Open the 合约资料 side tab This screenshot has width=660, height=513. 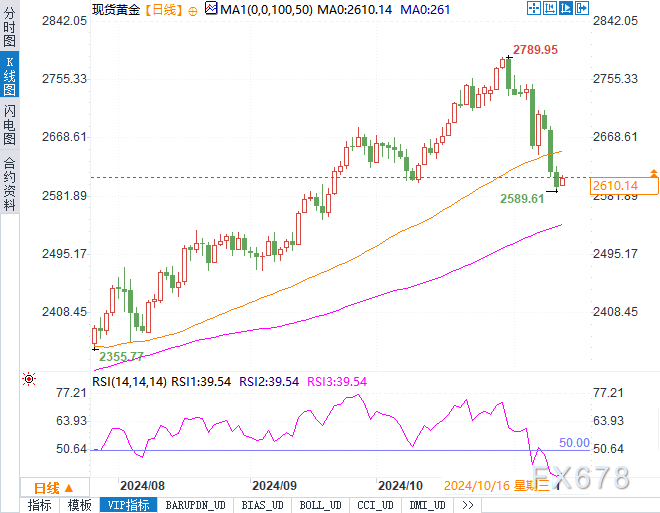point(9,183)
